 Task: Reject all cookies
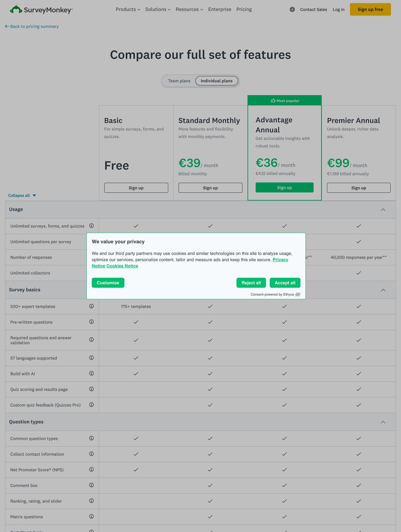click(x=251, y=283)
